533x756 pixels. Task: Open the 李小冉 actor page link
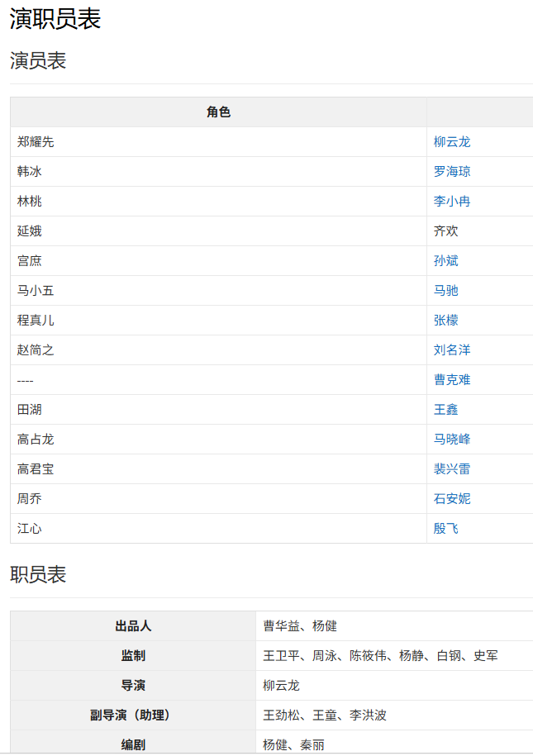pyautogui.click(x=452, y=202)
